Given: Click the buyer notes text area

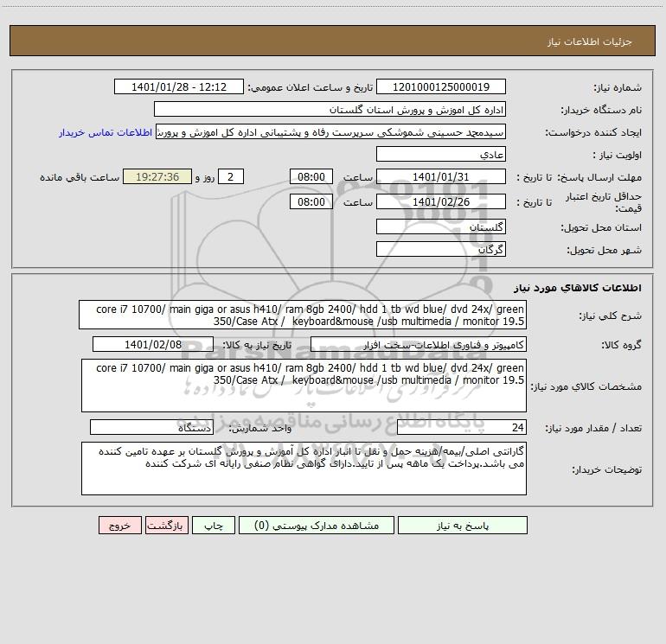Looking at the screenshot, I should pos(304,469).
